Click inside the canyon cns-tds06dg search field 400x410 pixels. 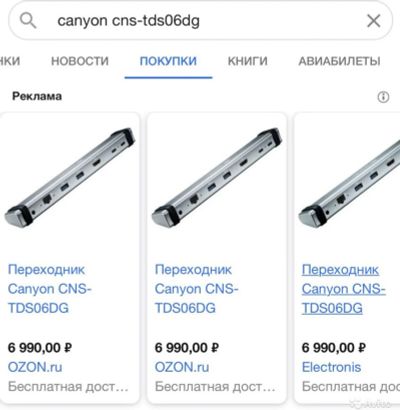200,21
